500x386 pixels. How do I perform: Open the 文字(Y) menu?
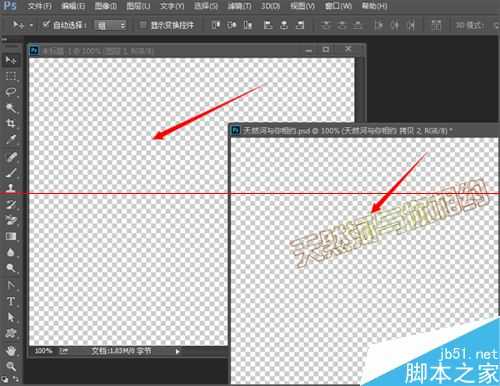172,6
